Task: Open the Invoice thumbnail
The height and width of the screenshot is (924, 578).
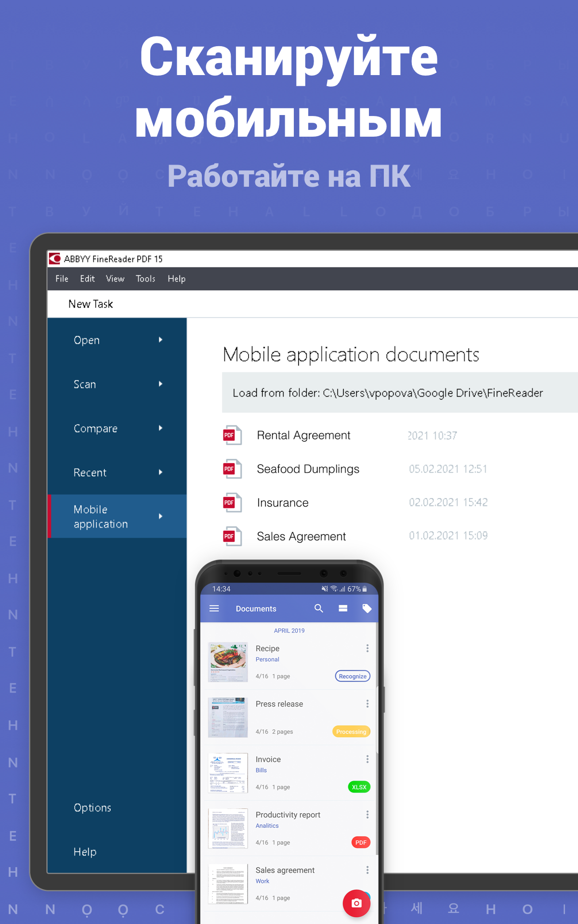Action: pos(228,772)
